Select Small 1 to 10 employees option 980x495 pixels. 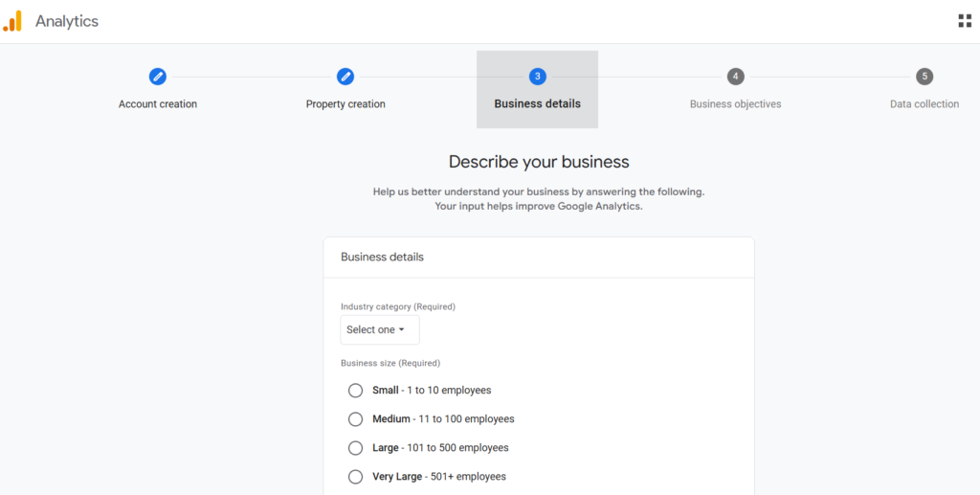(x=356, y=391)
